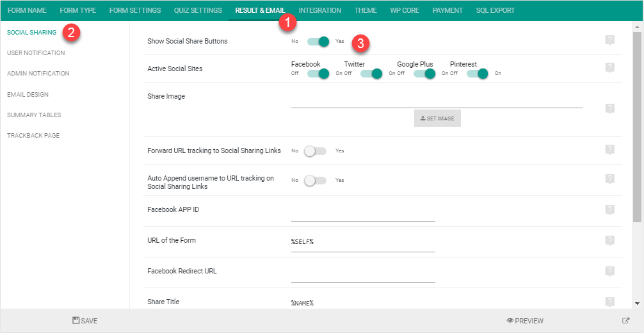Open the FORM NAME tab
Image resolution: width=644 pixels, height=333 pixels.
pyautogui.click(x=27, y=11)
